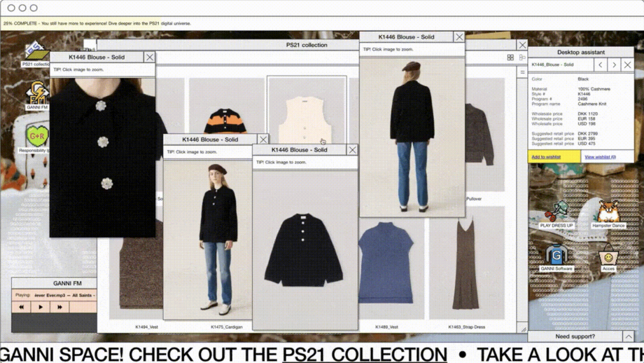Image resolution: width=644 pixels, height=363 pixels.
Task: Zoom the model front-view blouse image
Action: (x=208, y=239)
